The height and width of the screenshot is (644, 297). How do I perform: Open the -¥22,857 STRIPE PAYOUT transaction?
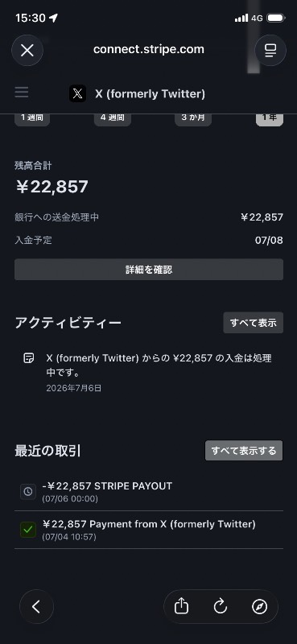149,492
